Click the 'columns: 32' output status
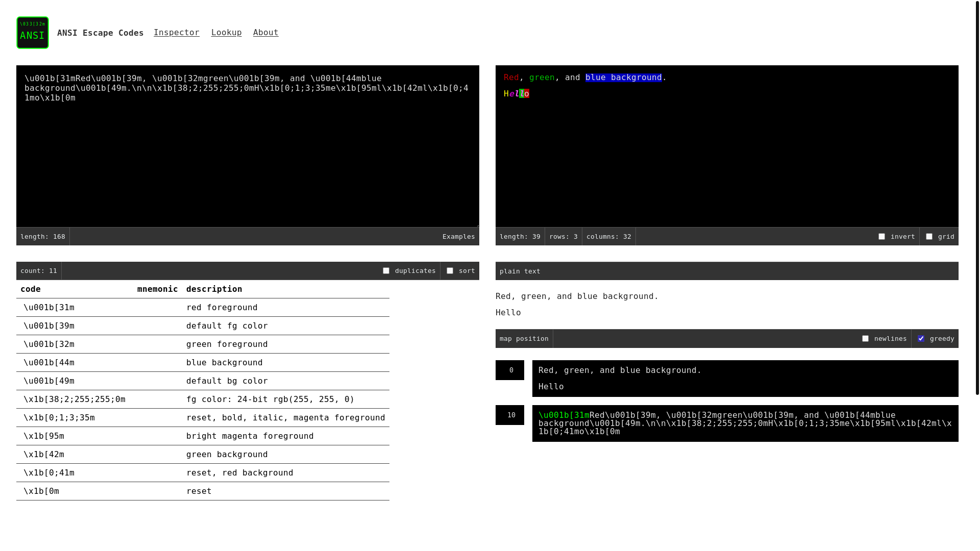This screenshot has width=980, height=551. tap(609, 237)
